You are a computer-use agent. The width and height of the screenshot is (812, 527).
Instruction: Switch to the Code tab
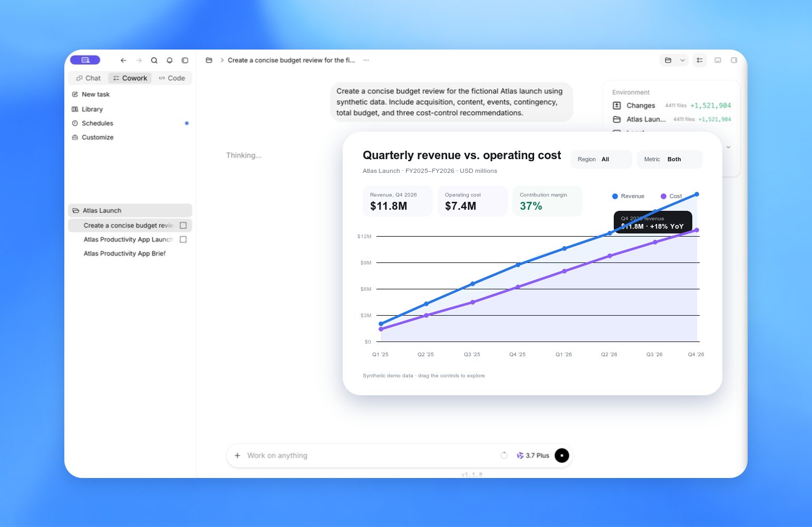(172, 78)
